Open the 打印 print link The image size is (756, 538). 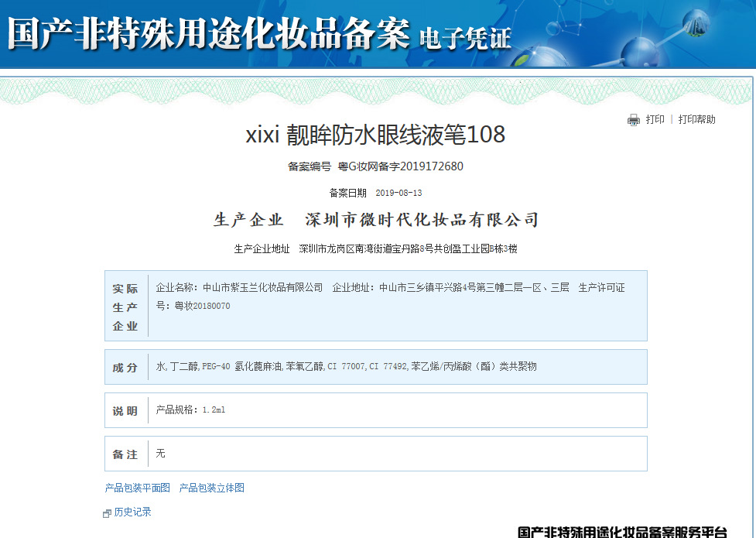click(655, 119)
